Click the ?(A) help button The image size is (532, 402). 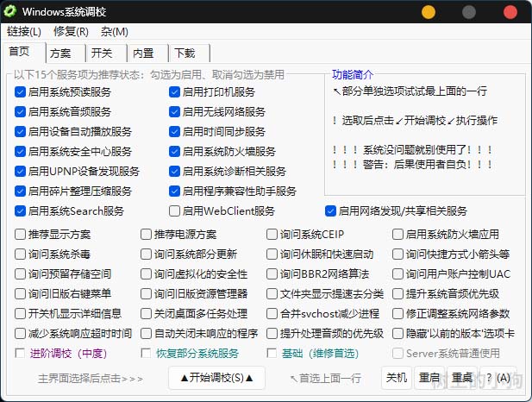[498, 378]
